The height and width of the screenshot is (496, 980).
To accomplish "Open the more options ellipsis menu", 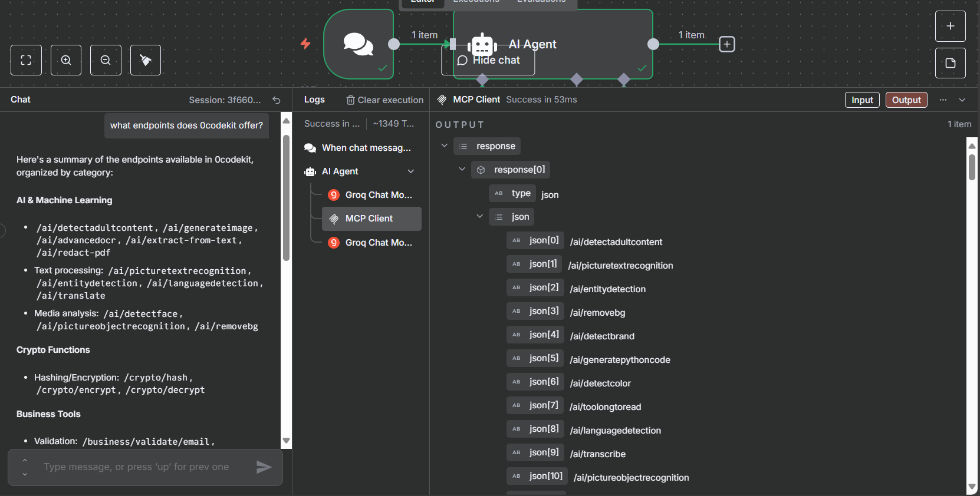I will pyautogui.click(x=943, y=100).
